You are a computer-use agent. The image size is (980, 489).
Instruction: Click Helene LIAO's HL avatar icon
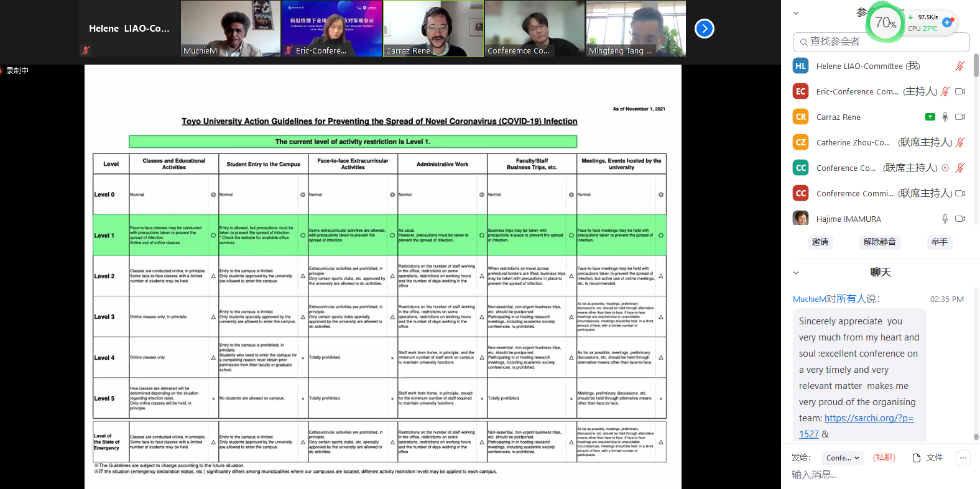[x=800, y=66]
